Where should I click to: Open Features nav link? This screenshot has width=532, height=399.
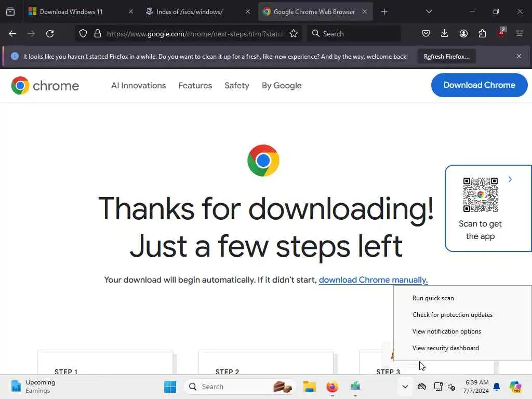tap(195, 86)
